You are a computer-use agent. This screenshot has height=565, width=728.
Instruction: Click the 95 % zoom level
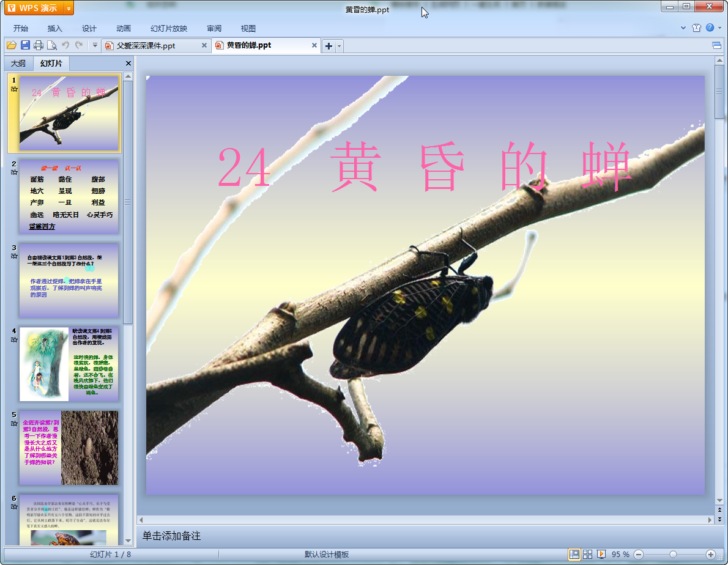(620, 555)
